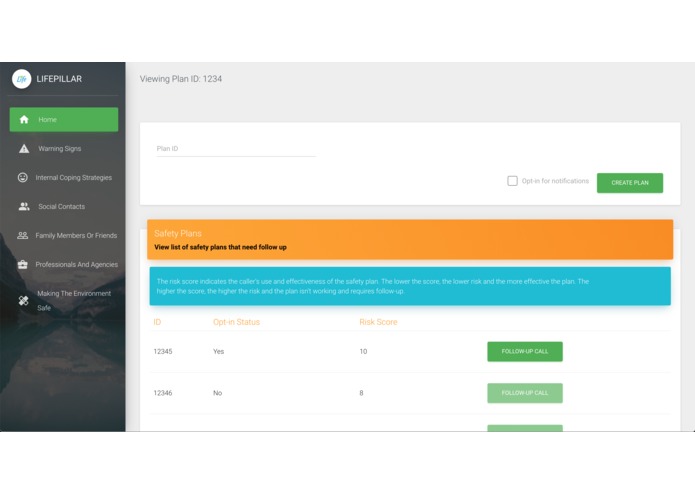Click the Safety Plans banner title
Image resolution: width=695 pixels, height=494 pixels.
(x=178, y=233)
